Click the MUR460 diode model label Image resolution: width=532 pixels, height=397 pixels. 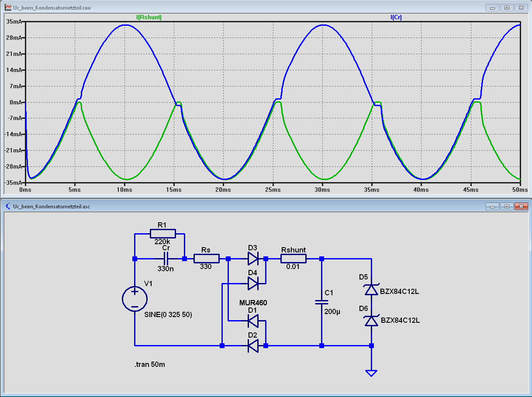click(x=253, y=303)
